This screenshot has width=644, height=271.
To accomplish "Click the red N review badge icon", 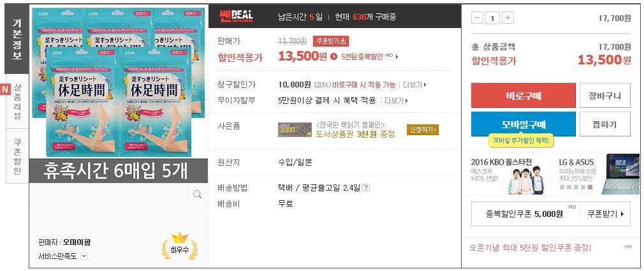I will coord(5,89).
